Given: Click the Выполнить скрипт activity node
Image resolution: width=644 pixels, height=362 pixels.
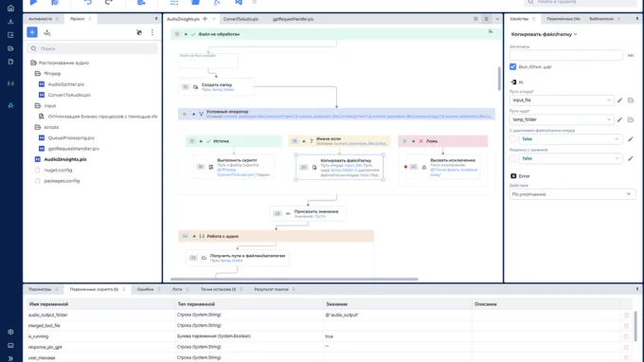Looking at the screenshot, I should [x=234, y=167].
